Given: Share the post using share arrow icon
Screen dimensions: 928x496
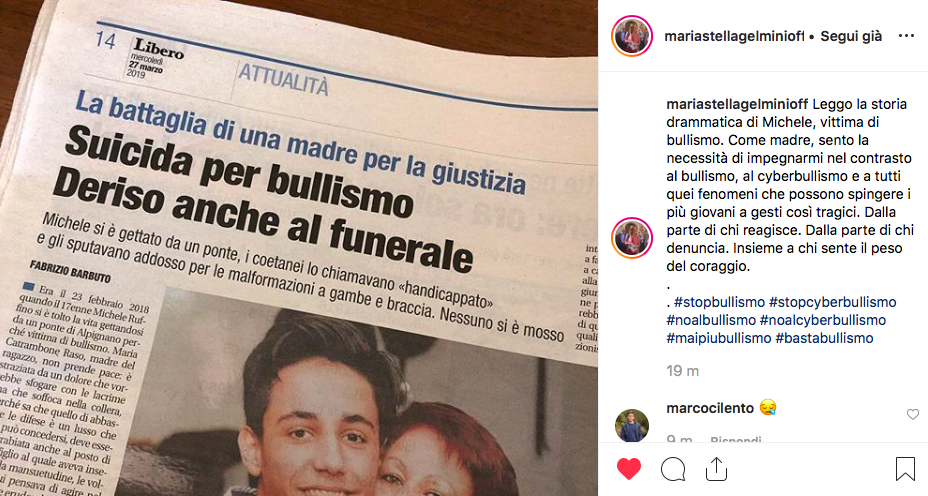Looking at the screenshot, I should pyautogui.click(x=716, y=469).
